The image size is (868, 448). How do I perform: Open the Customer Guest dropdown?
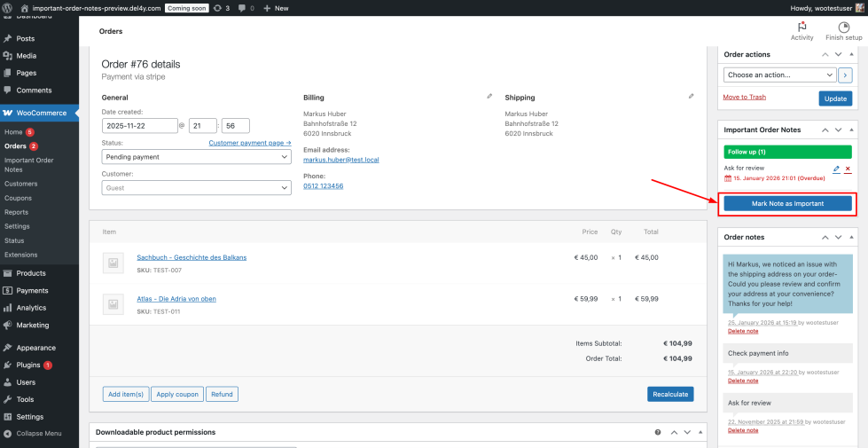[196, 188]
